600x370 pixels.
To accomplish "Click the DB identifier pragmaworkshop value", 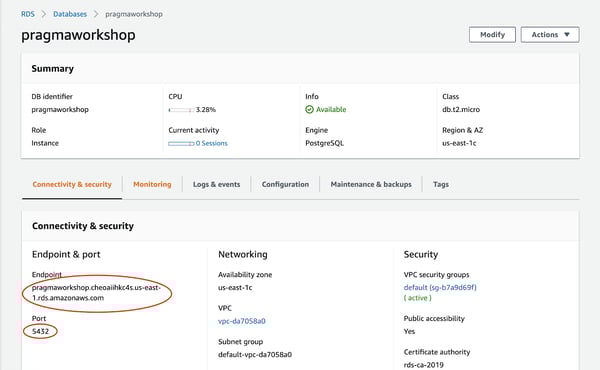I will coord(60,109).
